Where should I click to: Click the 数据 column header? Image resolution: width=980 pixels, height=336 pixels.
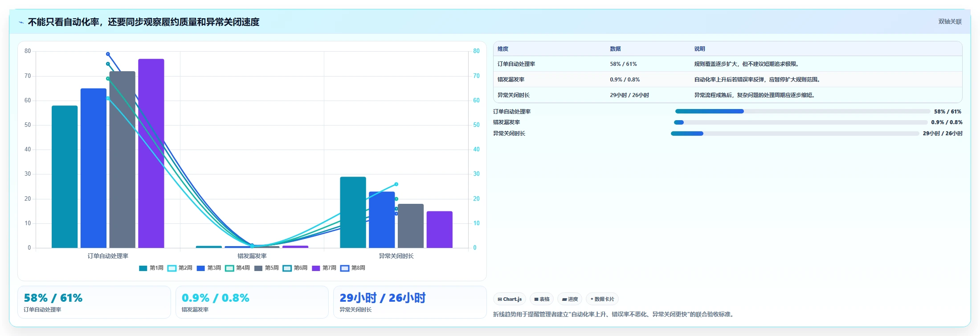[x=616, y=49]
